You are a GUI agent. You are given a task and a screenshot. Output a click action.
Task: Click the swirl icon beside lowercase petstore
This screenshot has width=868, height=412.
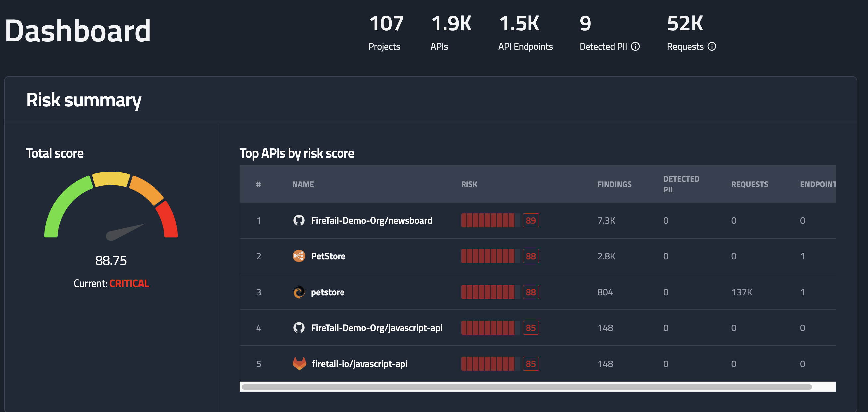tap(298, 292)
